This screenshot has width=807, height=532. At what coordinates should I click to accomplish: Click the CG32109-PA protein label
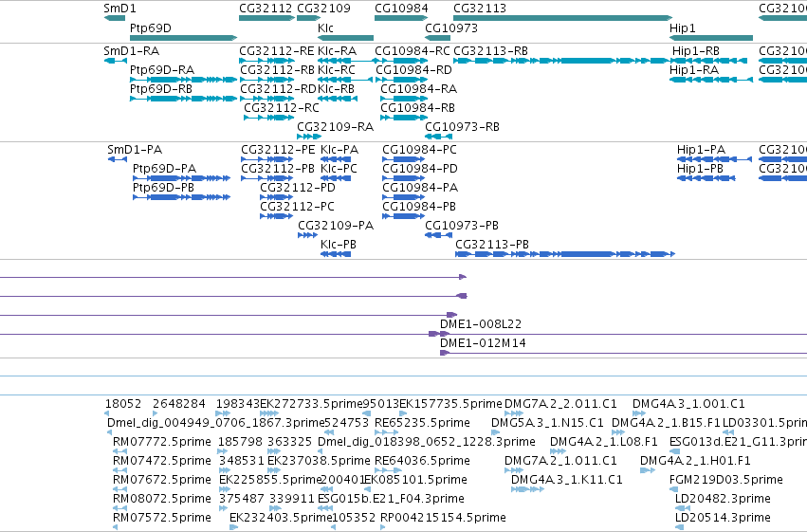click(x=336, y=226)
